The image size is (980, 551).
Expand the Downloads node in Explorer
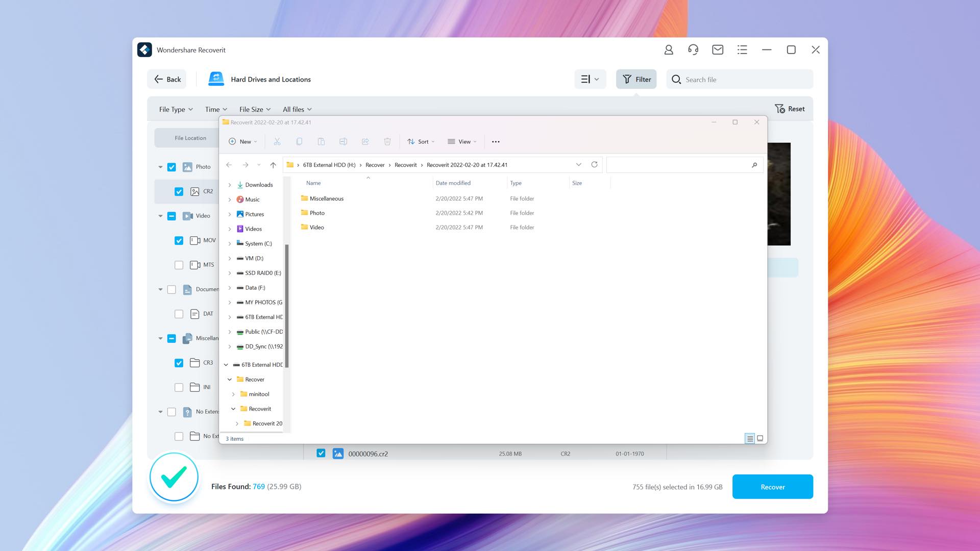pos(230,185)
